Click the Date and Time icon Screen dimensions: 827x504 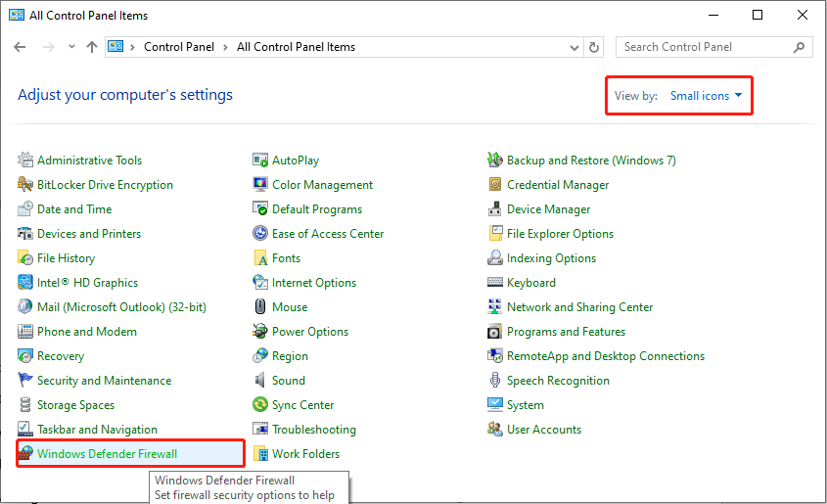[x=25, y=208]
